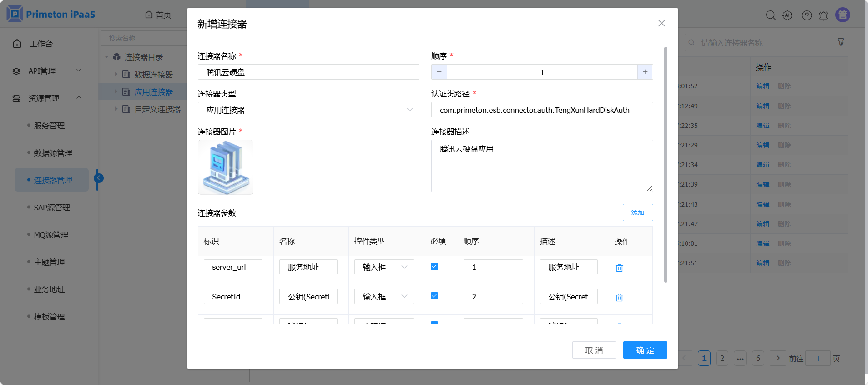Uncheck 必填 for SecretId row
Viewport: 868px width, 385px height.
pos(434,296)
